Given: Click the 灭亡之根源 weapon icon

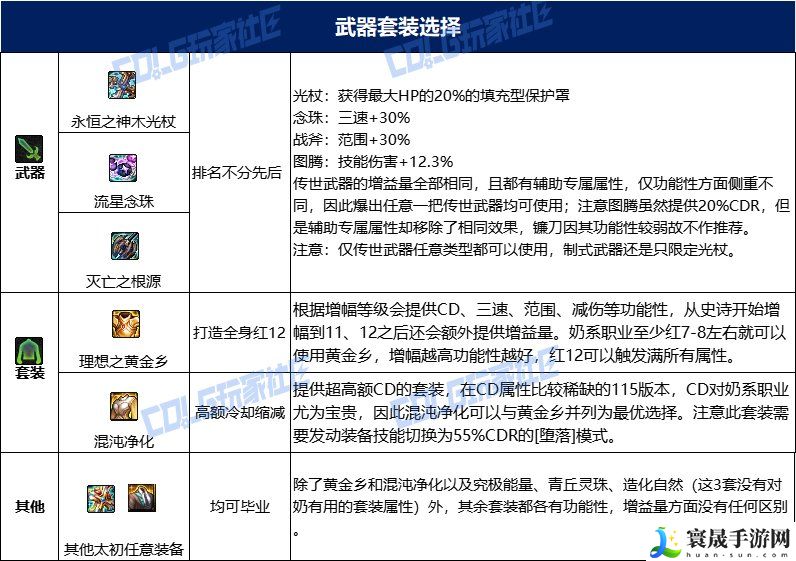Looking at the screenshot, I should (x=124, y=246).
